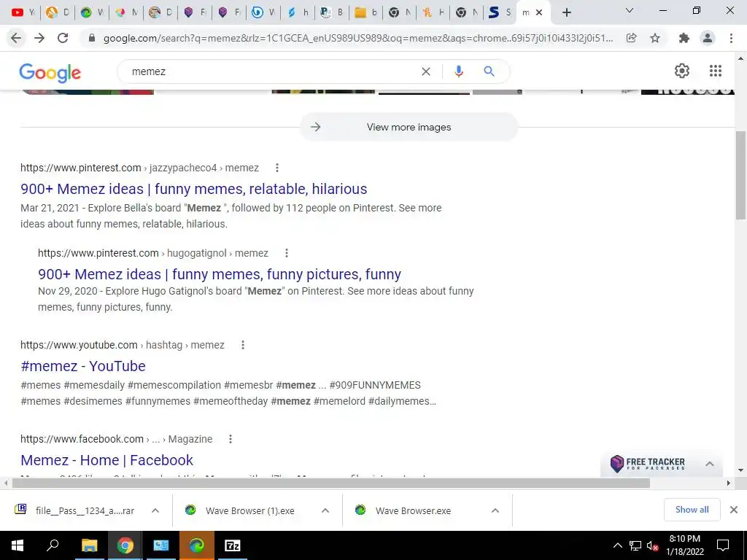Viewport: 747px width, 560px height.
Task: Open the tab search dropdown chevron
Action: (x=630, y=10)
